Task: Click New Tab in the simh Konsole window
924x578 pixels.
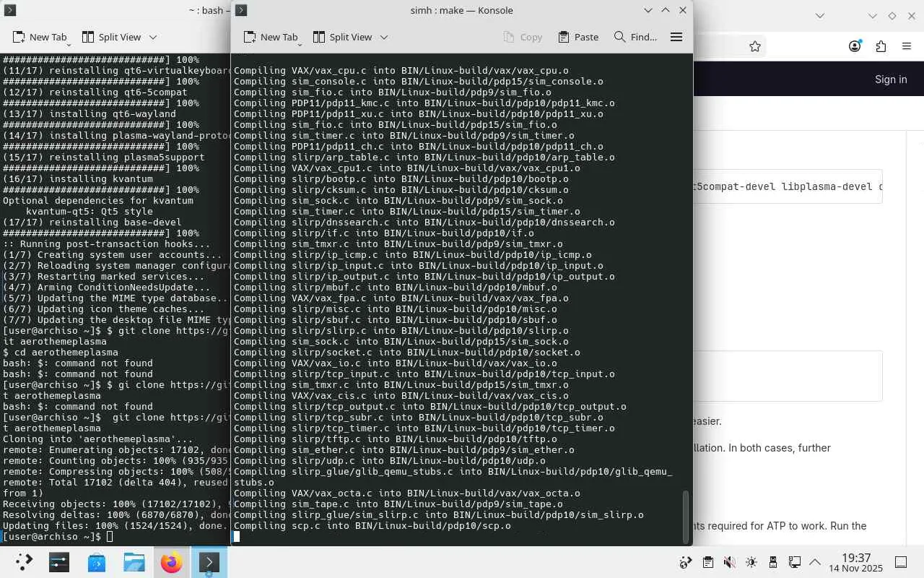Action: [x=271, y=37]
